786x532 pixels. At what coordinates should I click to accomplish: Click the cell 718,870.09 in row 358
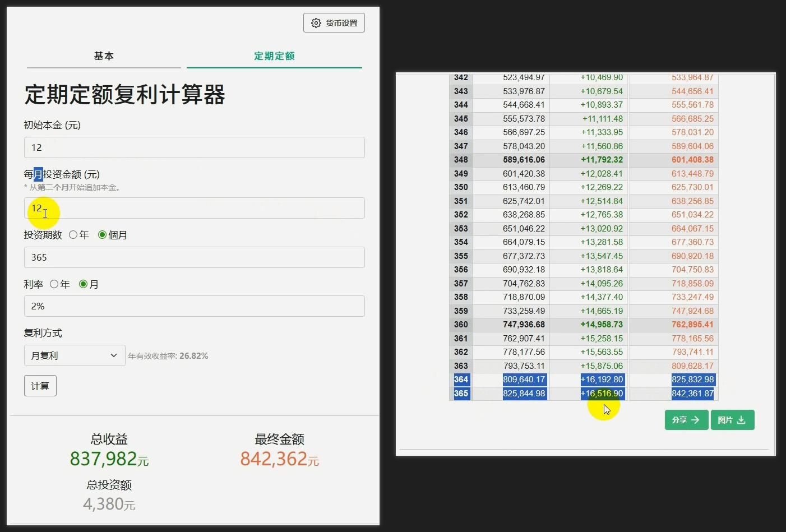point(524,297)
